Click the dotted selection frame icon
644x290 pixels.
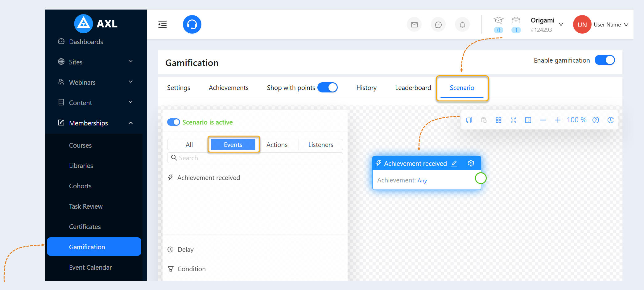coord(528,120)
